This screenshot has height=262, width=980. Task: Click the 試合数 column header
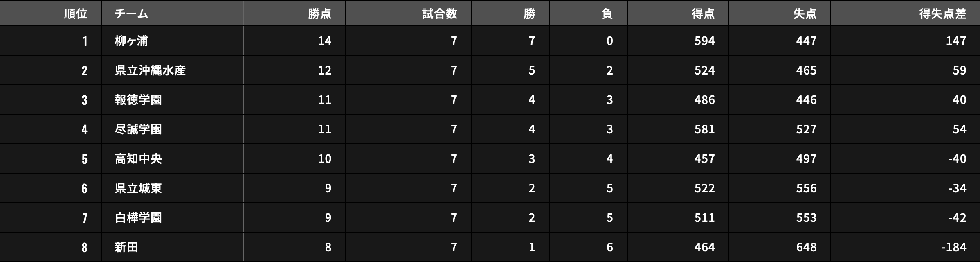point(439,14)
